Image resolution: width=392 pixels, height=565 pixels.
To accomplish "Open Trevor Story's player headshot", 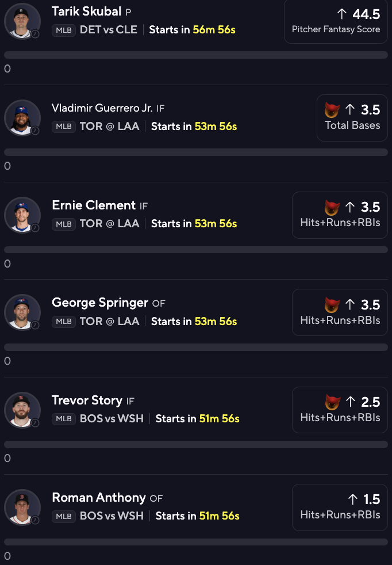I will pos(22,410).
